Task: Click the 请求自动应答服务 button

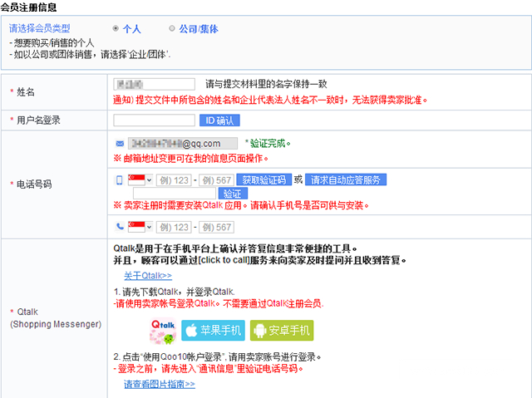Action: click(346, 179)
